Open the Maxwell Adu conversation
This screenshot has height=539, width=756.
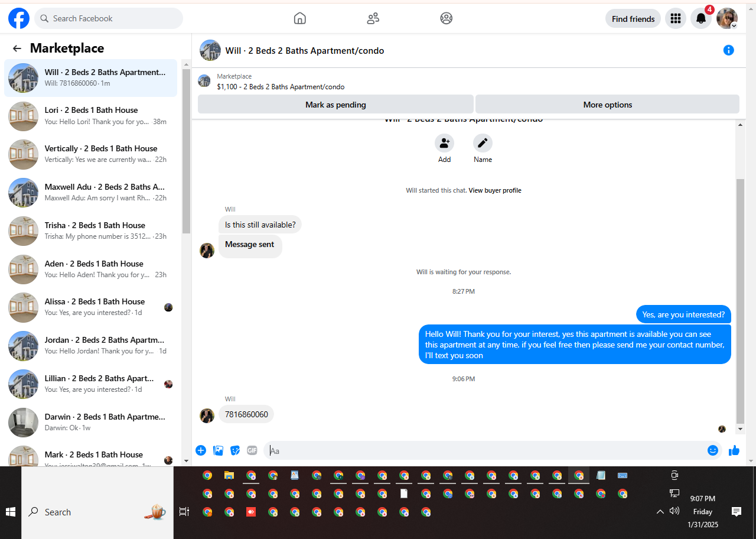pos(91,193)
